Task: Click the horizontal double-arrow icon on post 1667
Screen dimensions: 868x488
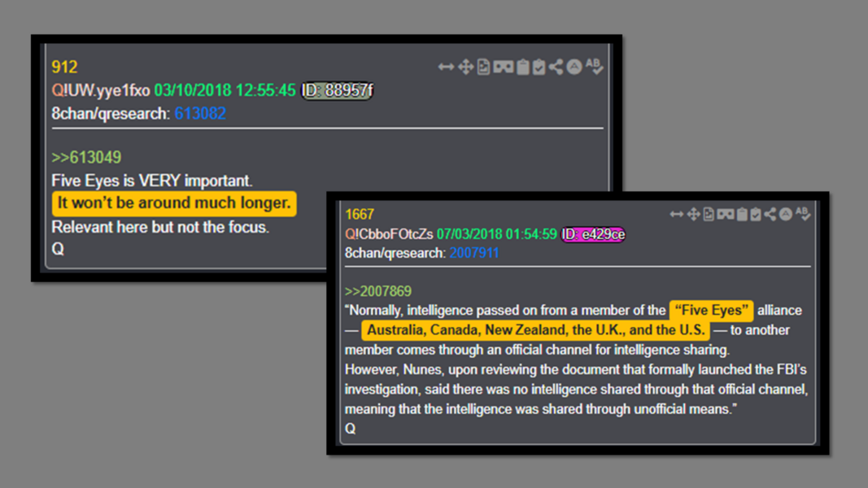Action: (x=677, y=214)
